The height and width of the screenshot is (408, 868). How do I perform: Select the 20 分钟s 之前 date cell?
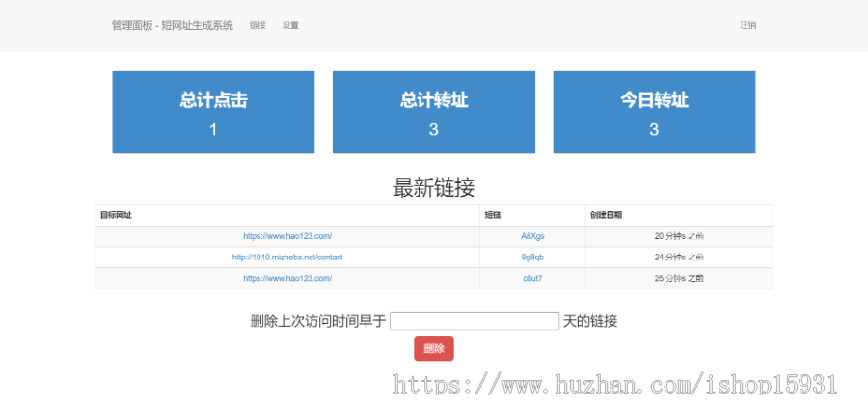click(x=679, y=236)
